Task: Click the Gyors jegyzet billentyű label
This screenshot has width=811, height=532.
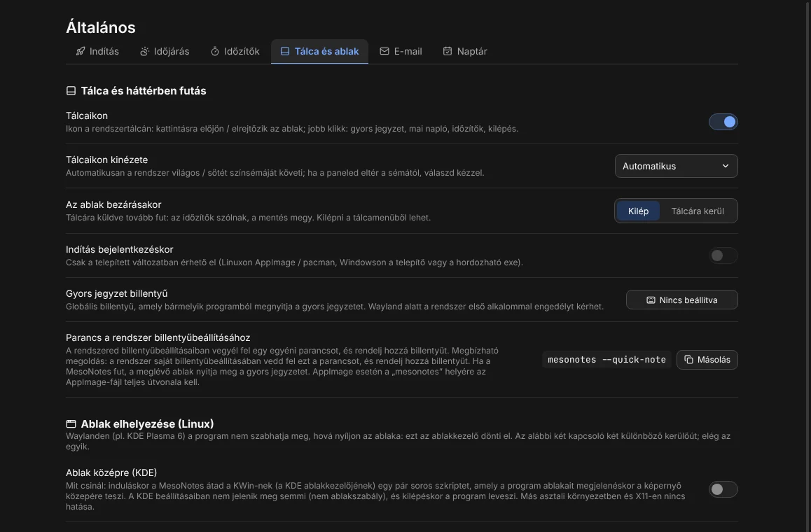Action: pos(116,293)
